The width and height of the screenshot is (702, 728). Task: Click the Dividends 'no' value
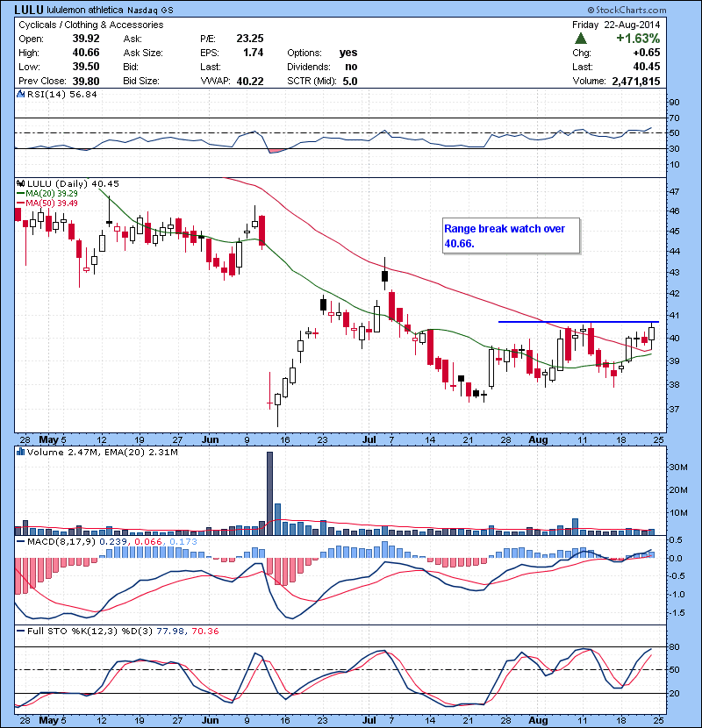click(351, 67)
